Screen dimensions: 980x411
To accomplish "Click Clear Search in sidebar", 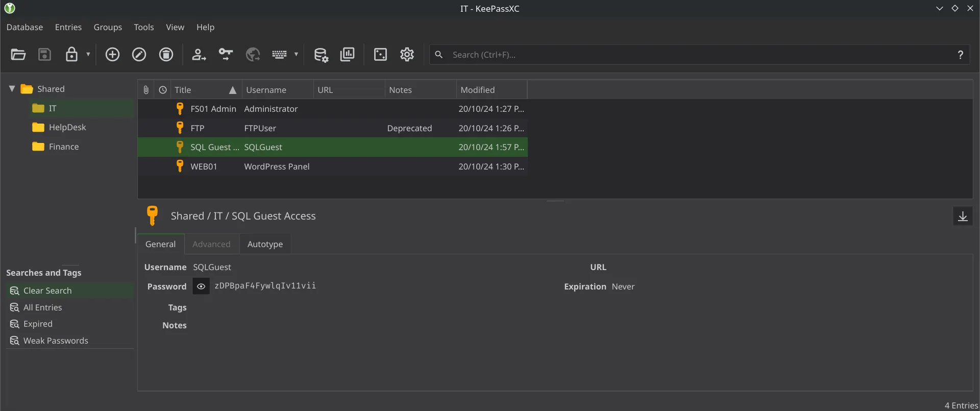I will pyautogui.click(x=69, y=291).
